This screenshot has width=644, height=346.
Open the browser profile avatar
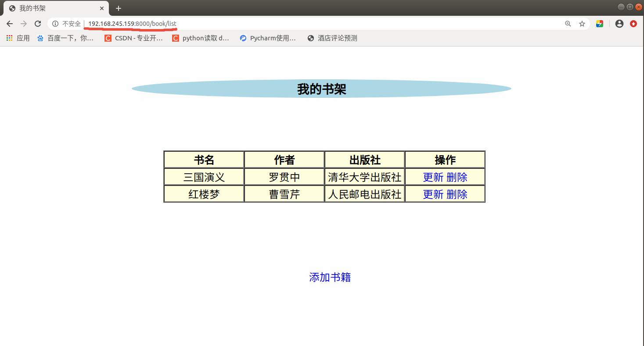(619, 24)
